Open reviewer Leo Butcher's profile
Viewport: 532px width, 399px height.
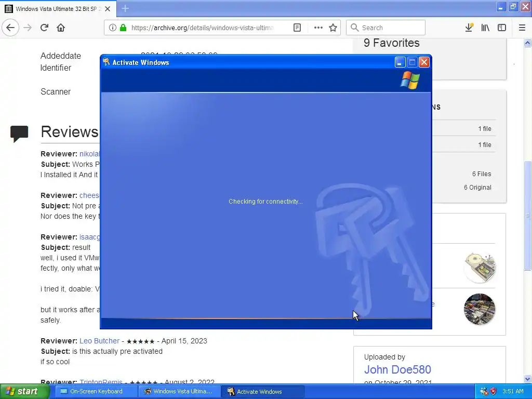[99, 341]
